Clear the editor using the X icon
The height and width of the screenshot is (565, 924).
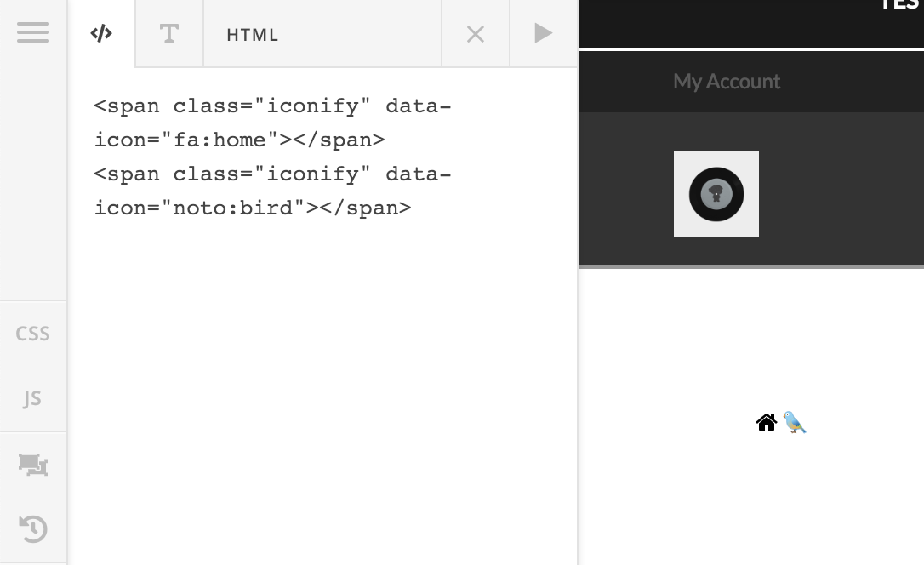(475, 33)
